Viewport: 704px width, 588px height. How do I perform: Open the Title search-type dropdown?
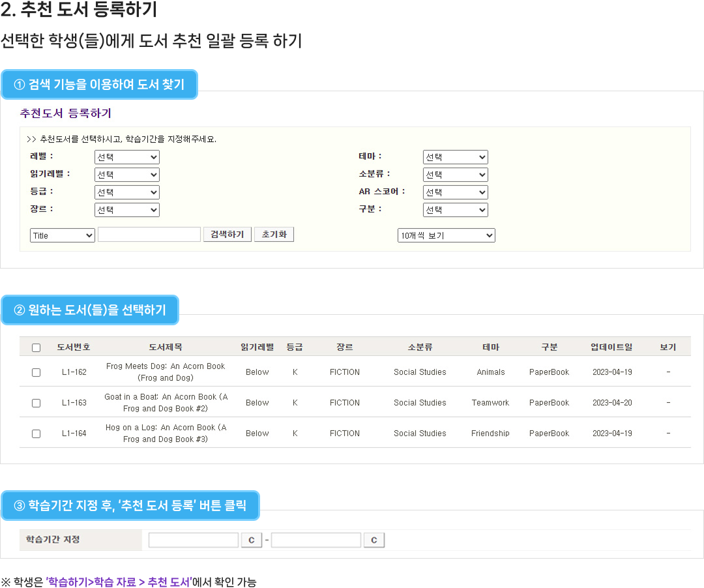tap(63, 235)
